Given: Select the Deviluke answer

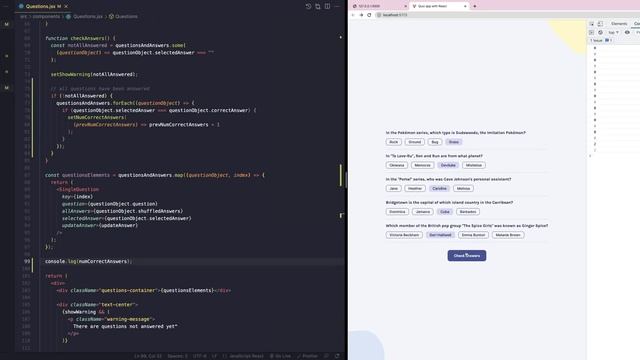Looking at the screenshot, I should pos(448,165).
